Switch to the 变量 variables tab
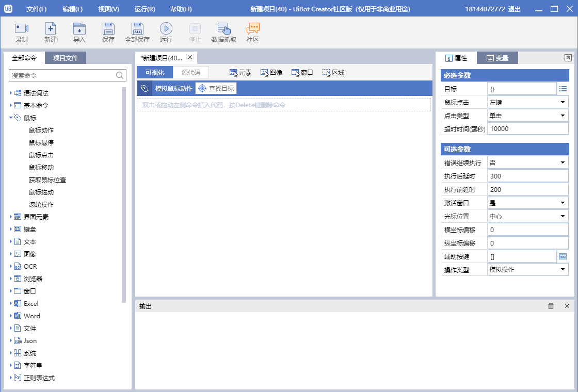This screenshot has width=578, height=392. [497, 58]
